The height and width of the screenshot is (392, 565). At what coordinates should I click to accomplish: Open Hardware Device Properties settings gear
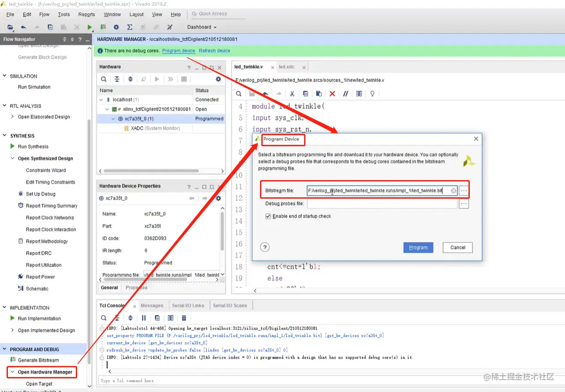pos(218,198)
